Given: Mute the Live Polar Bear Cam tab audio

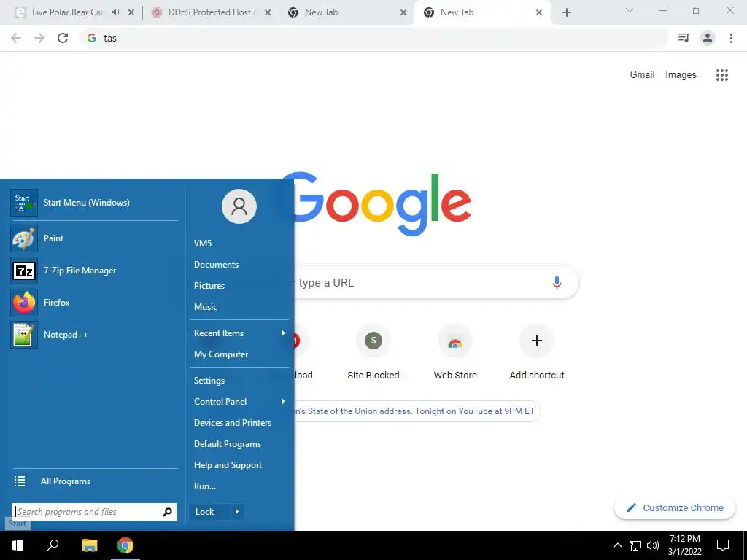Looking at the screenshot, I should coord(116,12).
